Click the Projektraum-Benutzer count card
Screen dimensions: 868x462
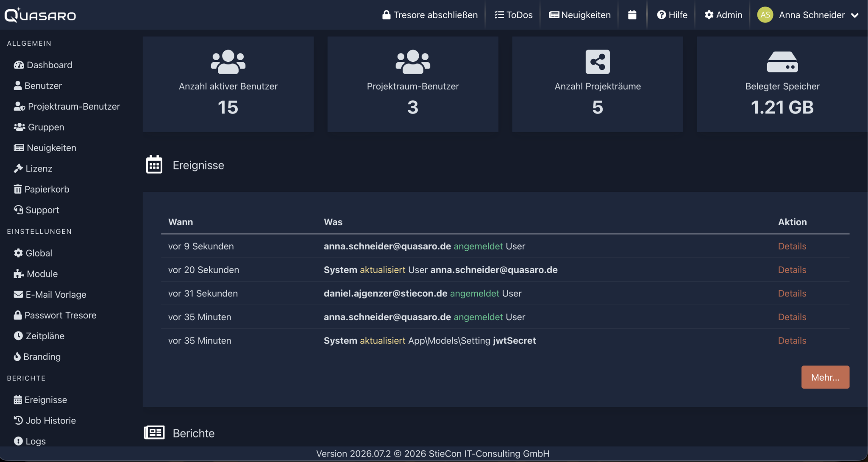pyautogui.click(x=413, y=84)
